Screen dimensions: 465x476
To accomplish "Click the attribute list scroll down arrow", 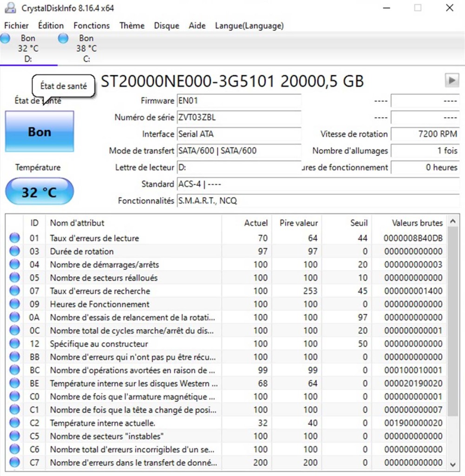I will tap(453, 465).
